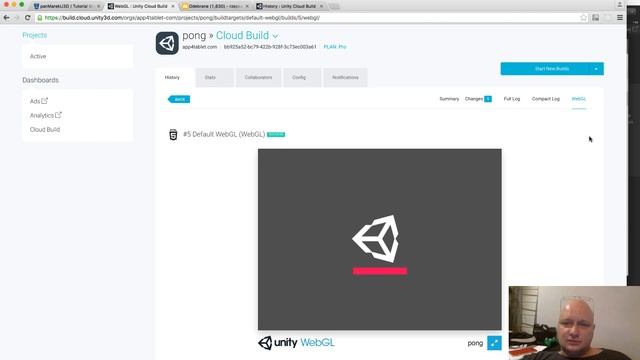Open the Collaborators tab
The height and width of the screenshot is (360, 640).
click(258, 78)
